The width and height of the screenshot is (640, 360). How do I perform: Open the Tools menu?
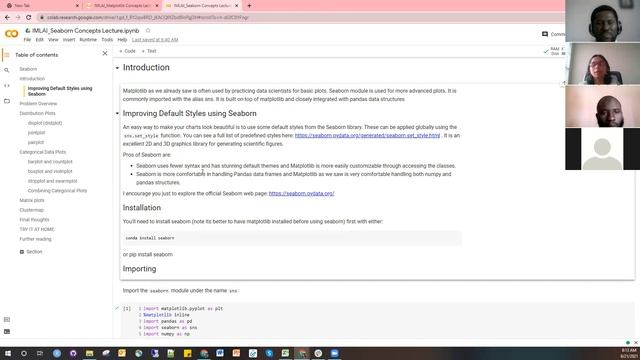(107, 40)
